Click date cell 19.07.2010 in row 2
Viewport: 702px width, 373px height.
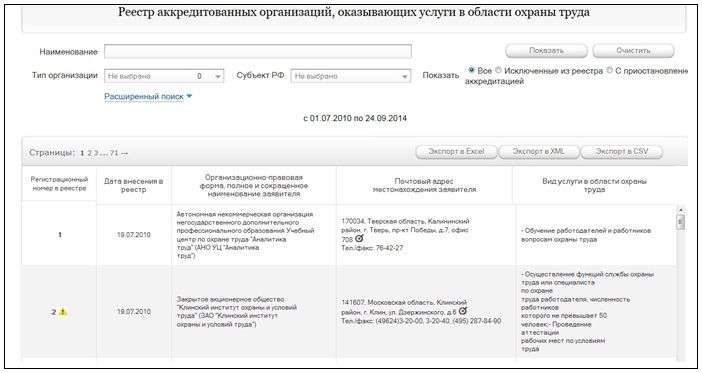[134, 312]
